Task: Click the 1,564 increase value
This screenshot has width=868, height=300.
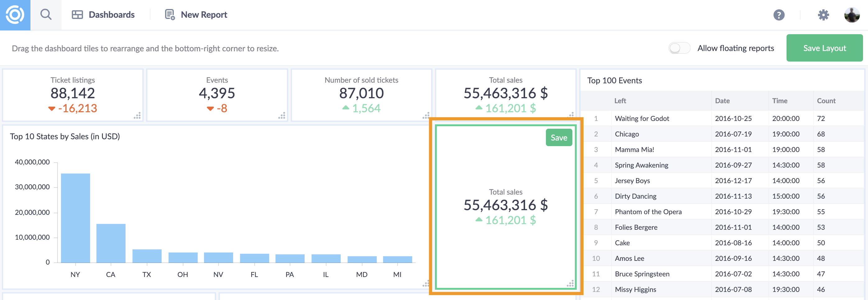Action: pos(366,108)
